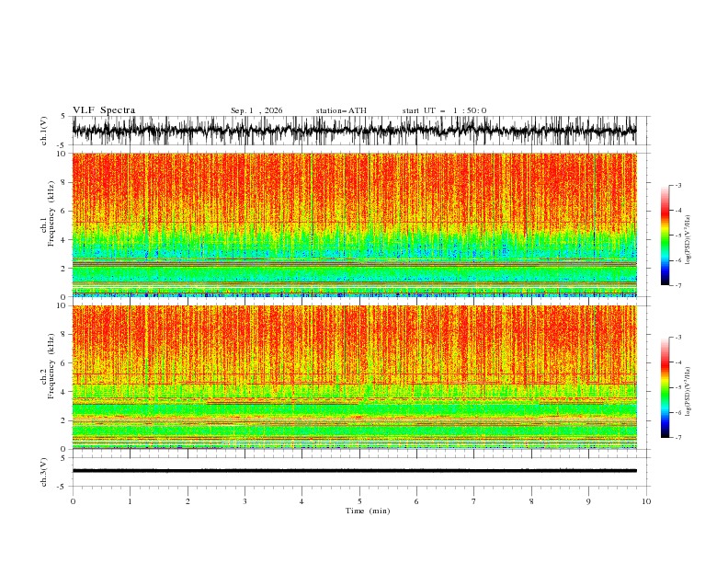Screen dimensions: 728x563
Task: Click the 5 tick on the time axis
Action: [x=359, y=501]
